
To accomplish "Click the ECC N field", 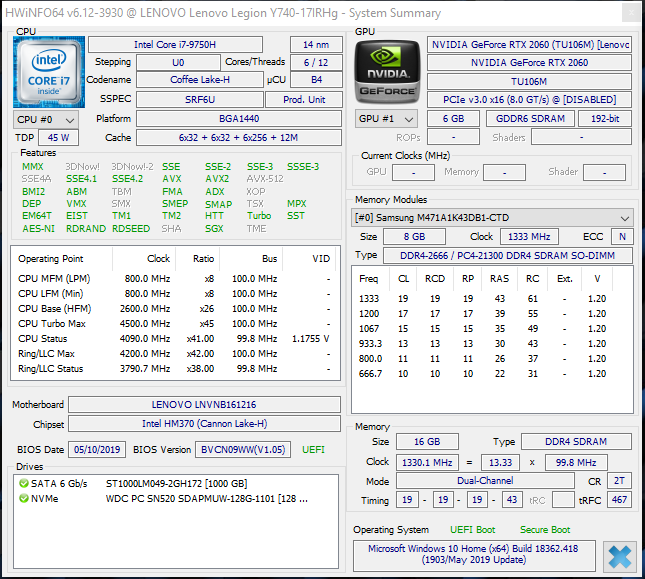I will coord(622,237).
